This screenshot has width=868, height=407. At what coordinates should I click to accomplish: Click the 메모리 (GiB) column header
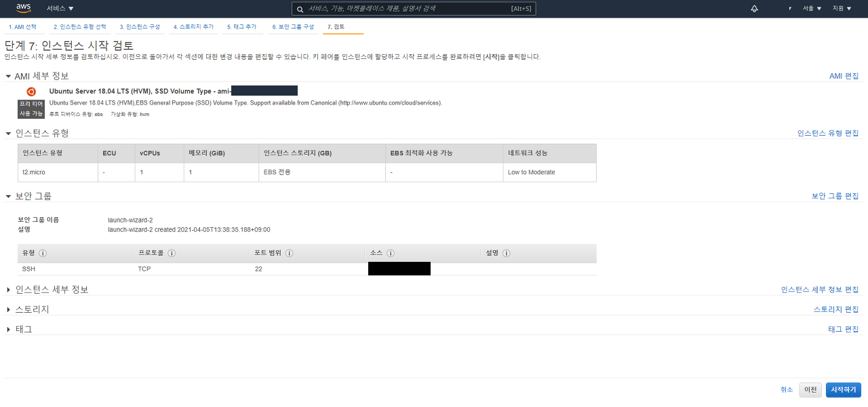pyautogui.click(x=221, y=153)
